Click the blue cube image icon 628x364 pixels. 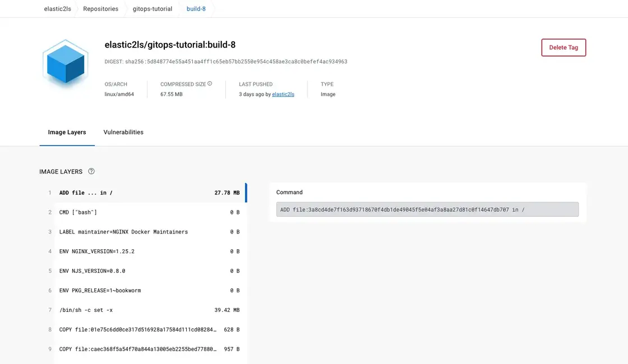66,64
